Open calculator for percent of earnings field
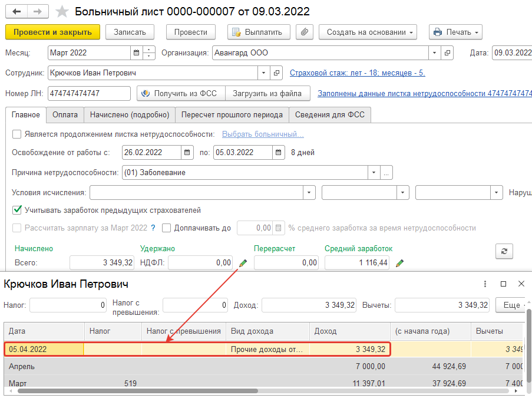 pyautogui.click(x=279, y=228)
